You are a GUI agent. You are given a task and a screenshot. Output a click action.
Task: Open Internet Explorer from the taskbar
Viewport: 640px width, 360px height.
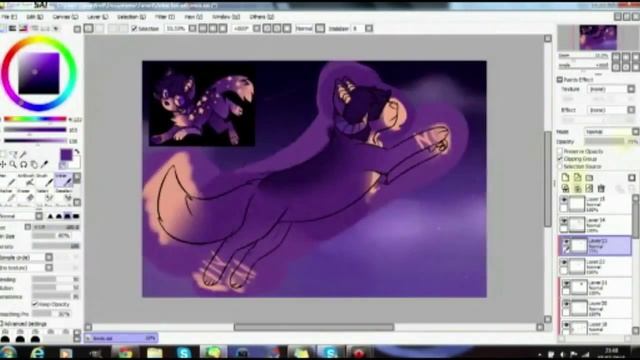(37, 352)
